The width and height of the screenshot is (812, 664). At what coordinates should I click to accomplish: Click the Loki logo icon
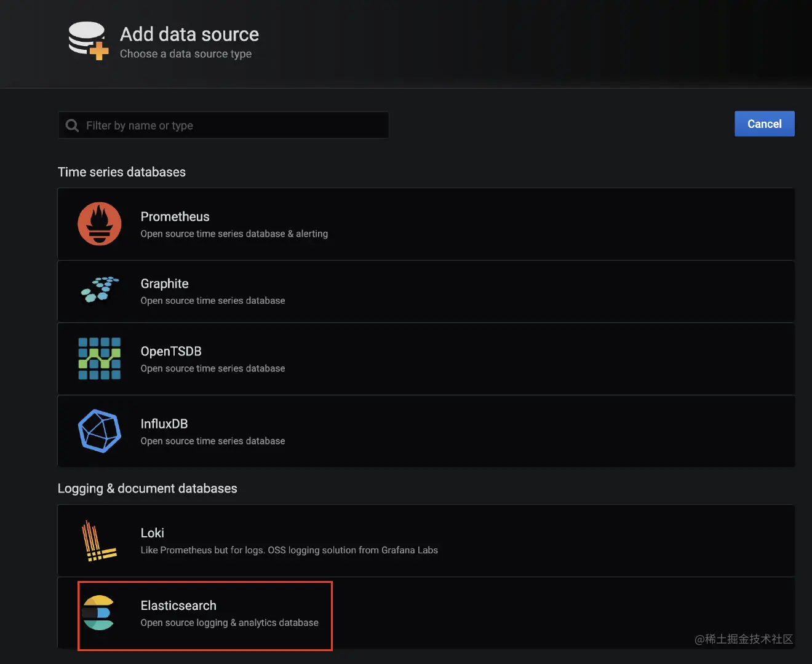click(99, 540)
